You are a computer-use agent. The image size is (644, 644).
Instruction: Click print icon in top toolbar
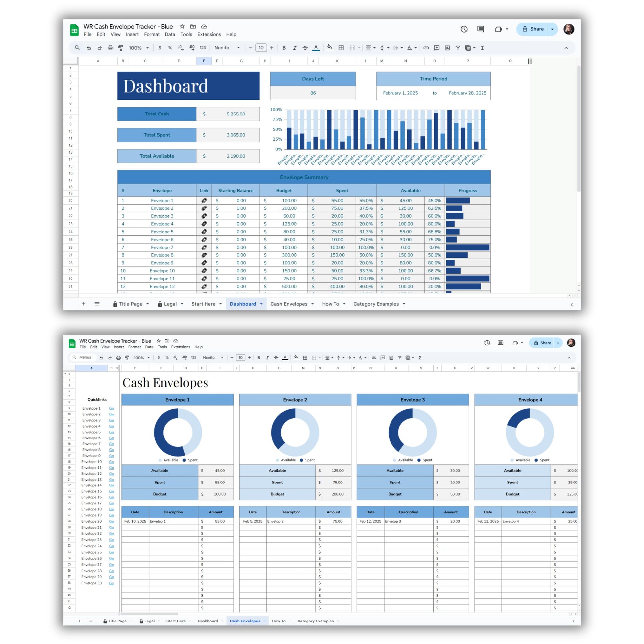coord(110,48)
